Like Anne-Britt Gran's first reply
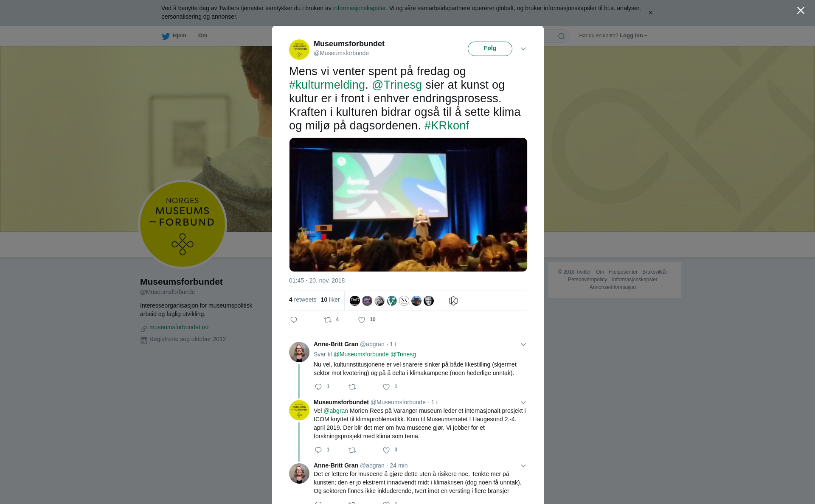 click(386, 387)
